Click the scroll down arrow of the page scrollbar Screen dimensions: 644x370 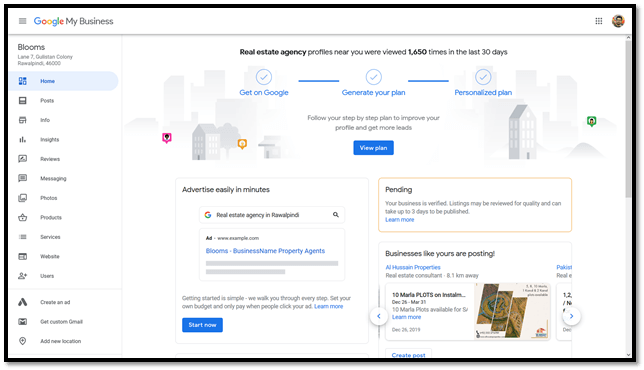pyautogui.click(x=628, y=355)
